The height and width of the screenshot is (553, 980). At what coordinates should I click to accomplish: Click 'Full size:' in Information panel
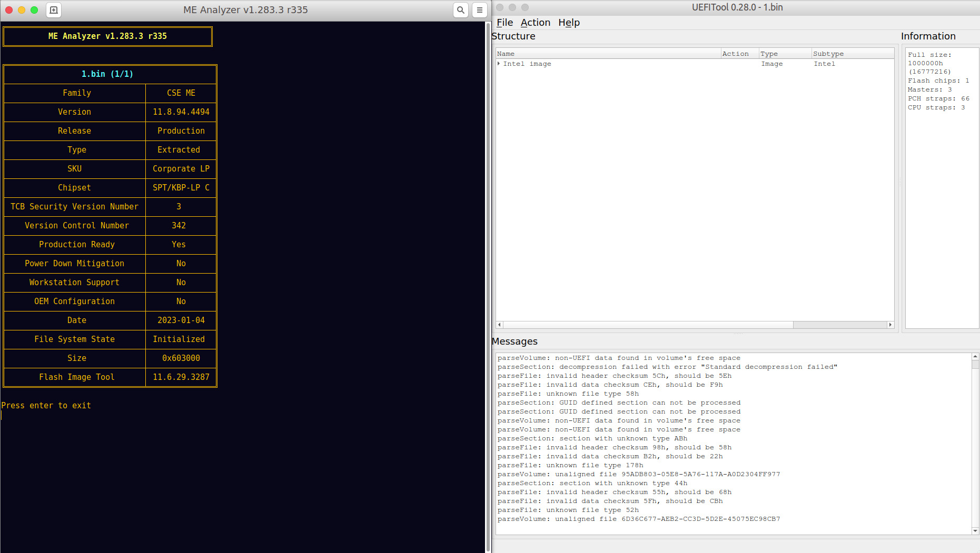click(x=929, y=55)
